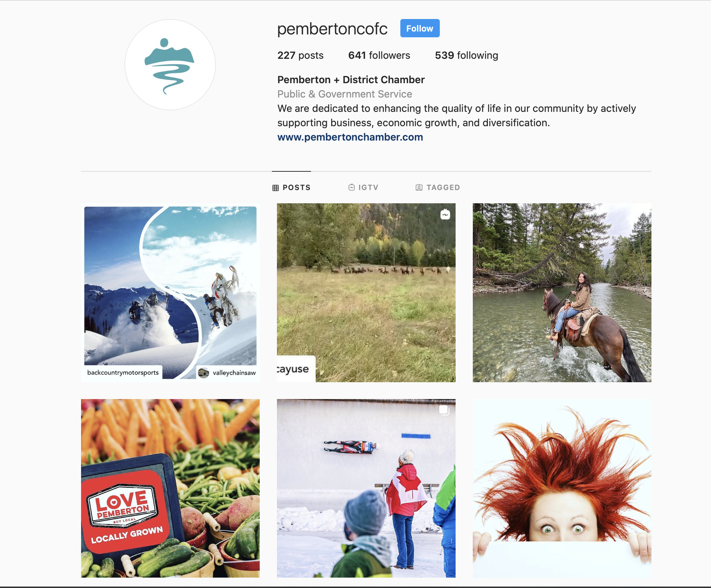Click the 227 posts count

(x=300, y=55)
